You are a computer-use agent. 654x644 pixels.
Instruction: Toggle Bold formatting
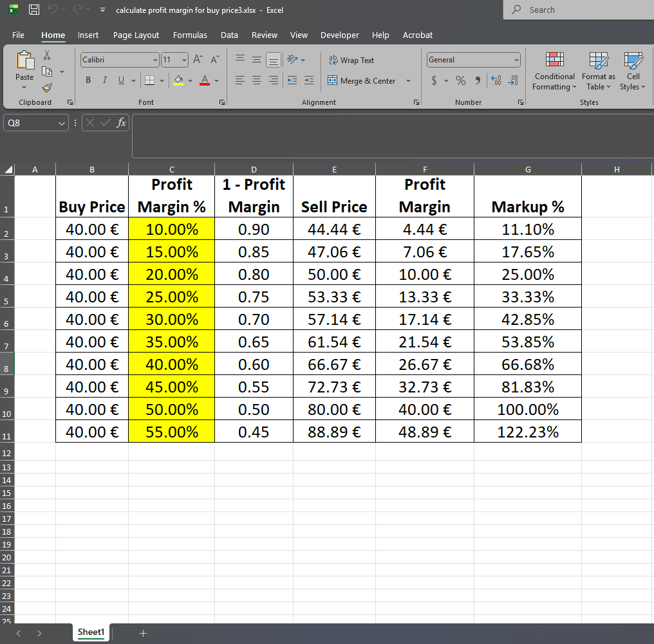point(88,80)
